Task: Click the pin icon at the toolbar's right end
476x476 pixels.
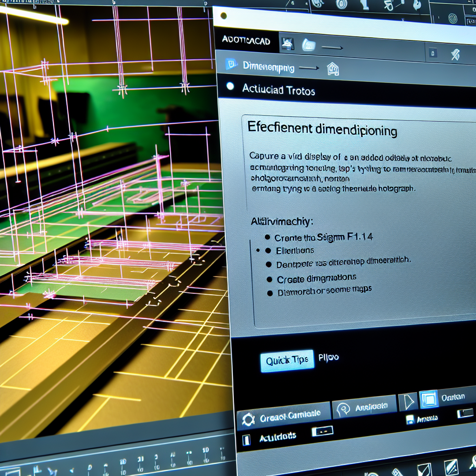Action: (456, 54)
